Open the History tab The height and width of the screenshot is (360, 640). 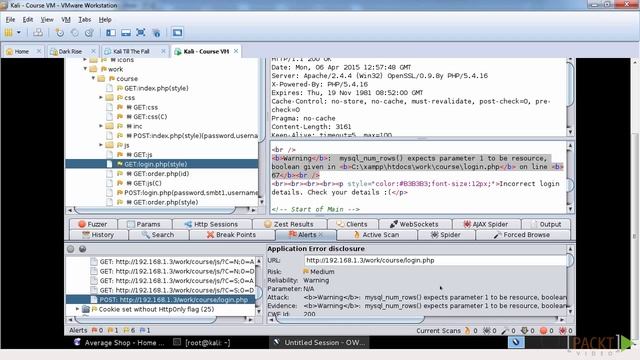click(98, 235)
